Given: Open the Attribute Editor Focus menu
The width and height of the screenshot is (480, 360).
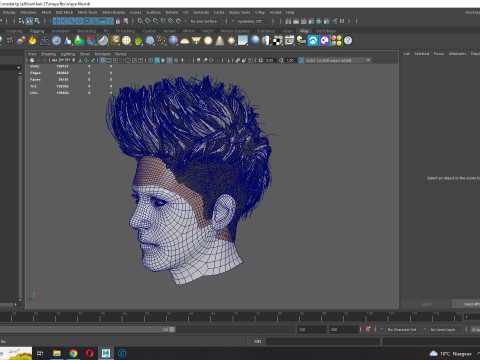Looking at the screenshot, I should [439, 54].
